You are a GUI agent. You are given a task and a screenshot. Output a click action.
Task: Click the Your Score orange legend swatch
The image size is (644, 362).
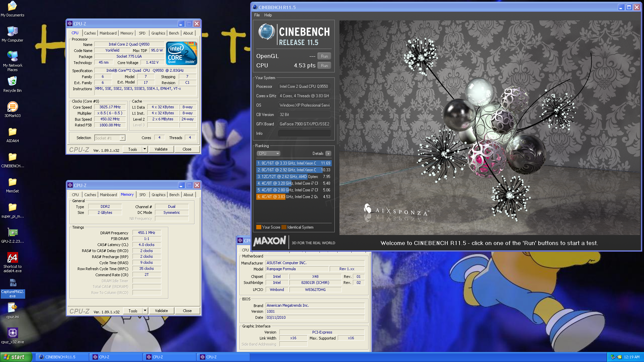(x=259, y=227)
